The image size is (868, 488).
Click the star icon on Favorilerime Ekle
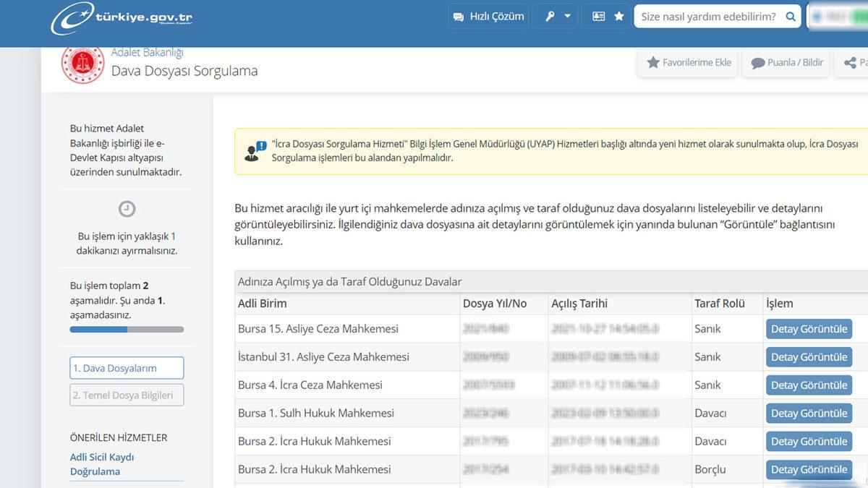[655, 62]
